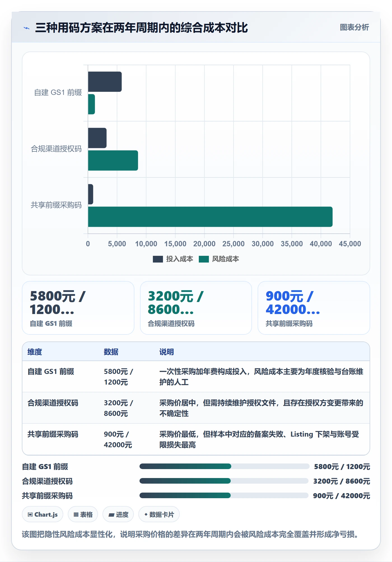Click the 合规渠道授权码 dark investment bar
The image size is (392, 562).
click(97, 138)
